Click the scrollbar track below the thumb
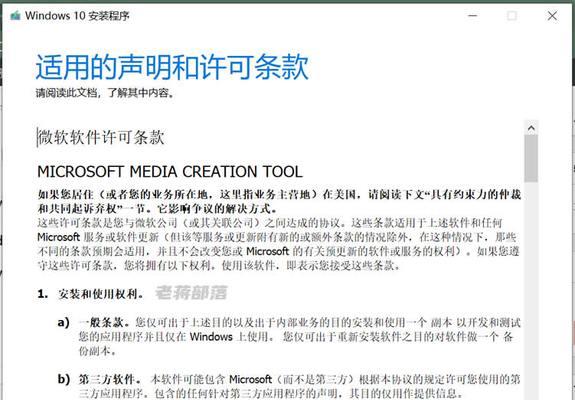575x400 pixels. (531, 290)
